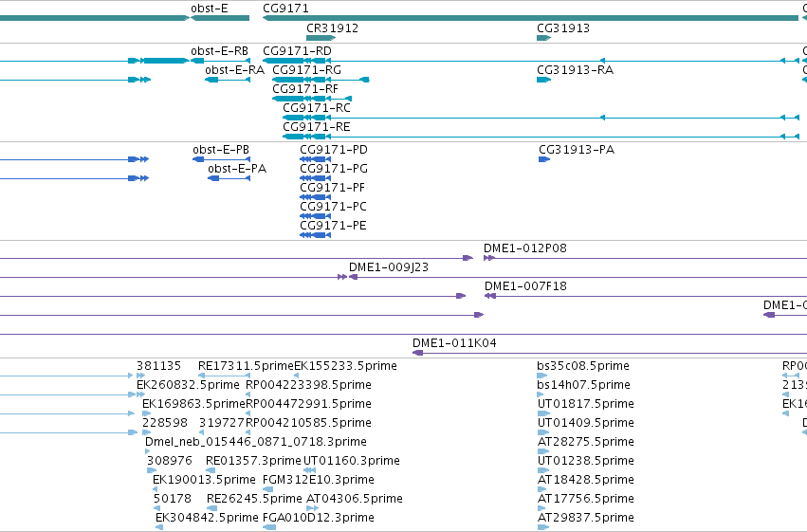Image resolution: width=807 pixels, height=532 pixels.
Task: Select EST RE26245.5prime
Action: 254,499
